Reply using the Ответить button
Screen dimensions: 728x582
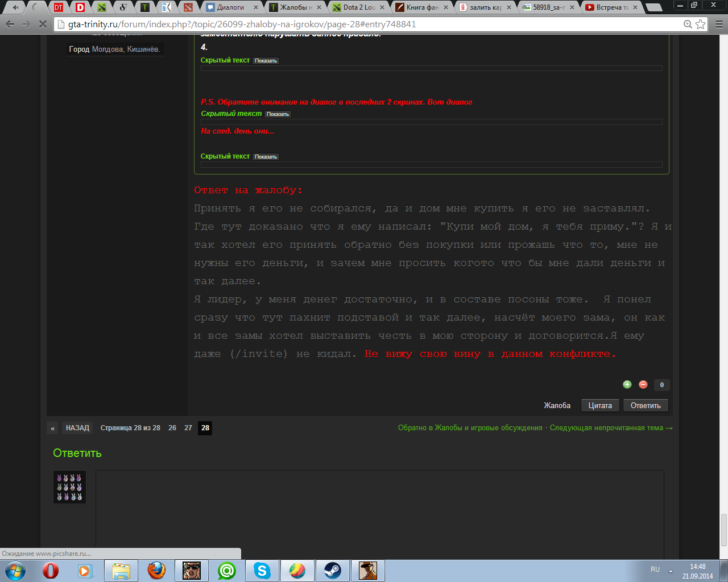[646, 406]
